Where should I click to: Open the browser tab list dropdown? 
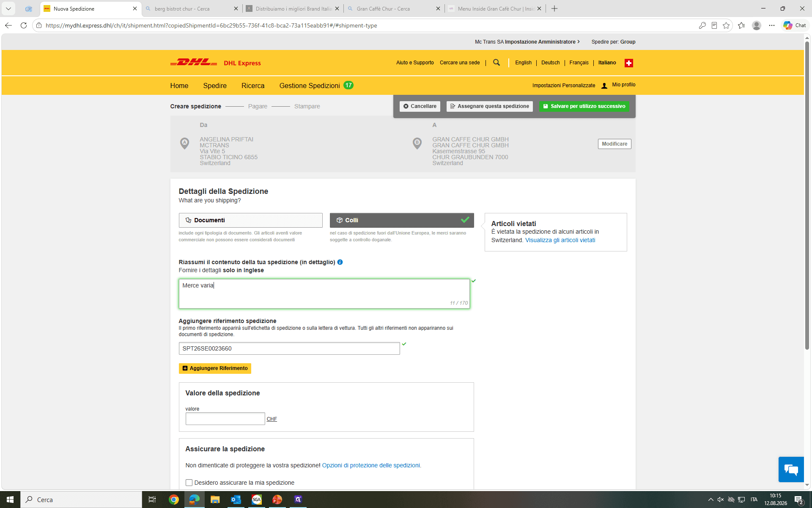point(8,8)
